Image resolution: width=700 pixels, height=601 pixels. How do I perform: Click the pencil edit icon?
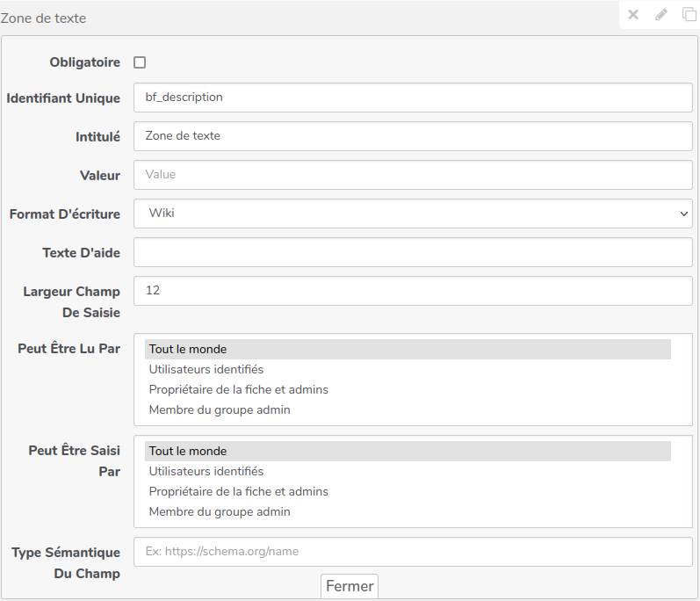click(x=661, y=15)
